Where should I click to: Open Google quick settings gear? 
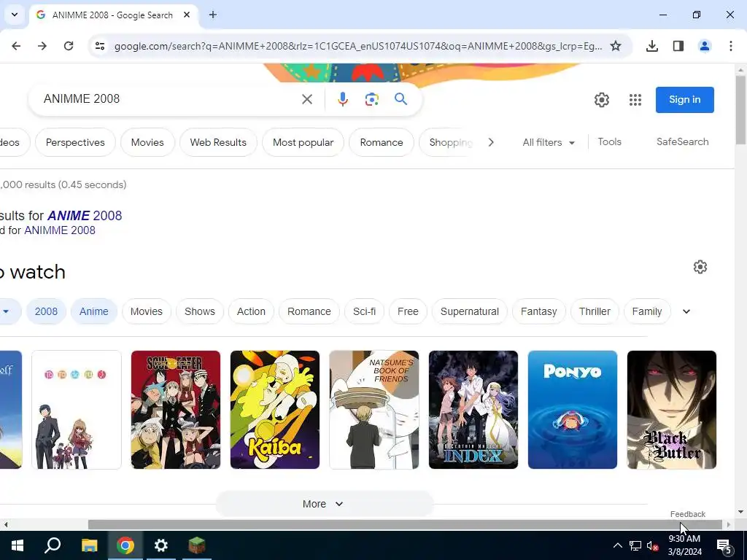click(602, 99)
